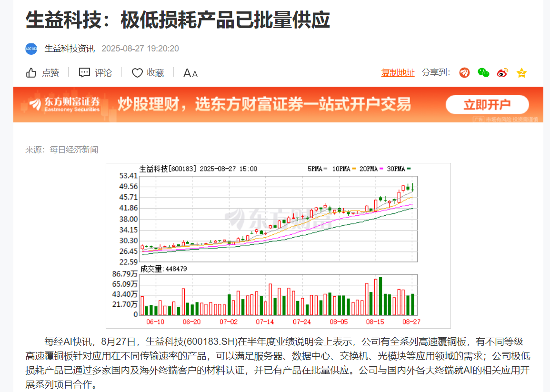Share article to WeChat

point(483,73)
